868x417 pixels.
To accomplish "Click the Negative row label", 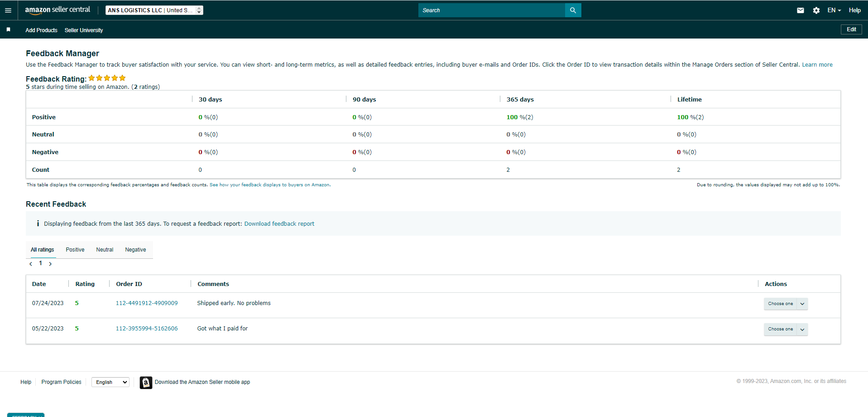I will tap(45, 152).
